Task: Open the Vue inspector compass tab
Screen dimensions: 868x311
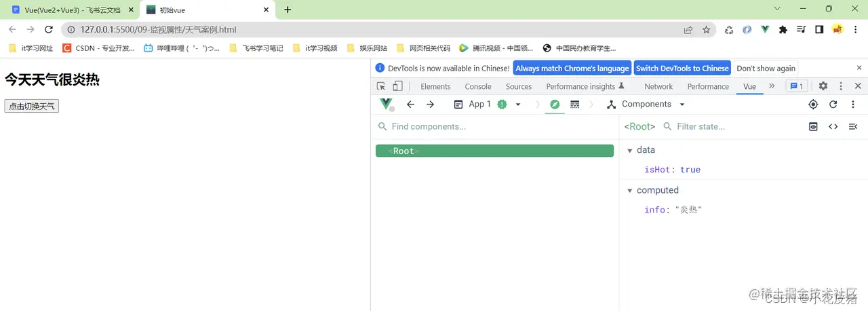Action: pyautogui.click(x=555, y=105)
